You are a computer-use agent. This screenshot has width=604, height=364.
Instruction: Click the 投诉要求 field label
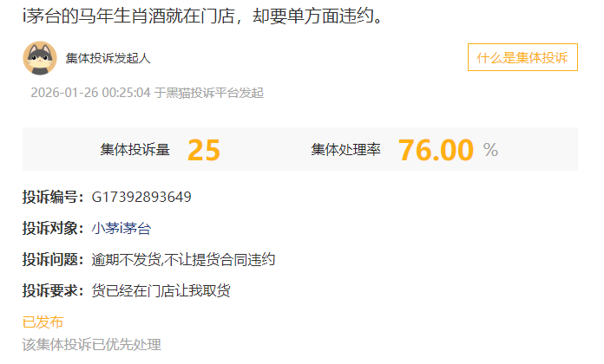pyautogui.click(x=53, y=290)
